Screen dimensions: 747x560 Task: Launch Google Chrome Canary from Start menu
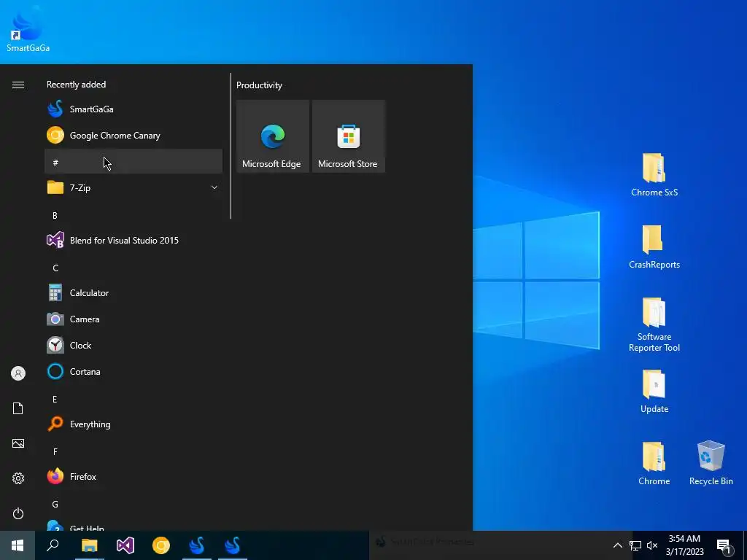tap(133, 135)
